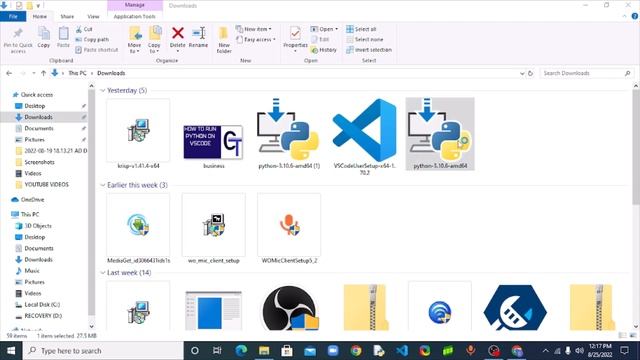Open Visual Studio Code from taskbar

pyautogui.click(x=402, y=350)
